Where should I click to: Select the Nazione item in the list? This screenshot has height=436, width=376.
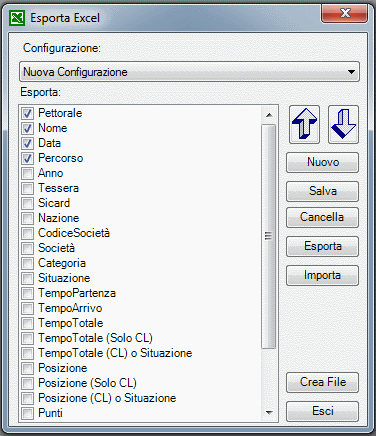59,218
